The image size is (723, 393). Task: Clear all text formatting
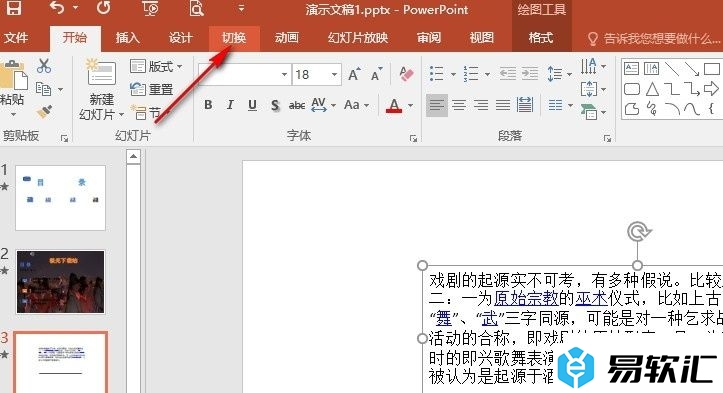pos(406,74)
